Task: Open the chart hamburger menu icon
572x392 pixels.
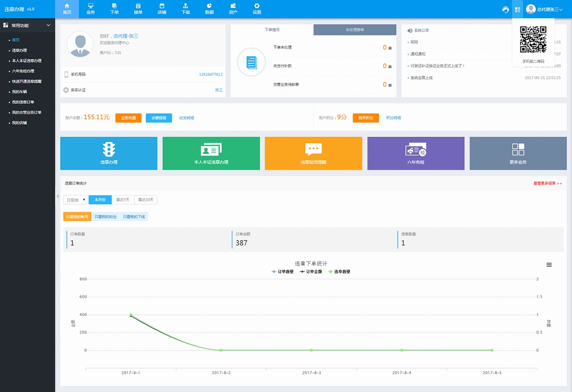Action: tap(549, 265)
